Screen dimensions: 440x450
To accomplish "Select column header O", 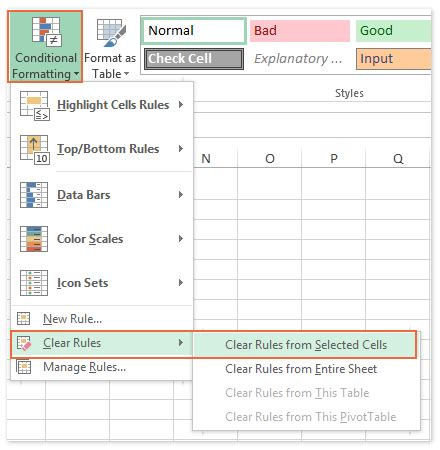I will tap(270, 159).
